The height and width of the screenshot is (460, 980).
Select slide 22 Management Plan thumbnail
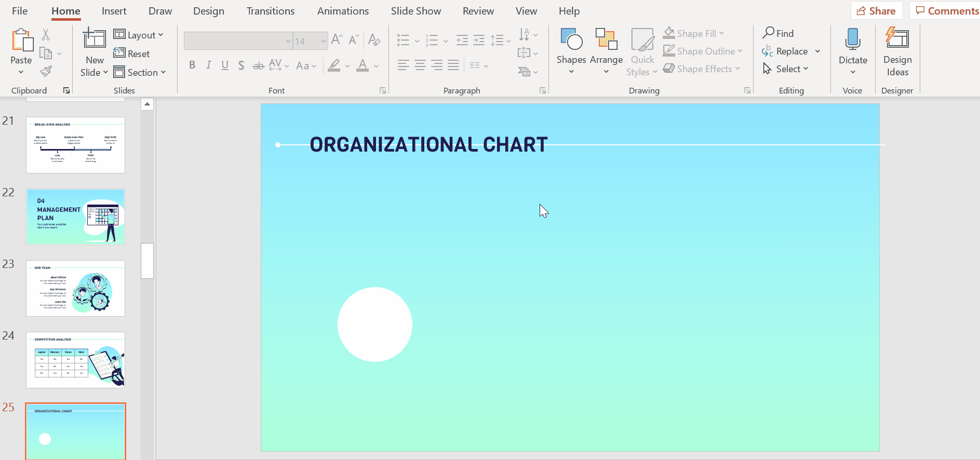[76, 217]
